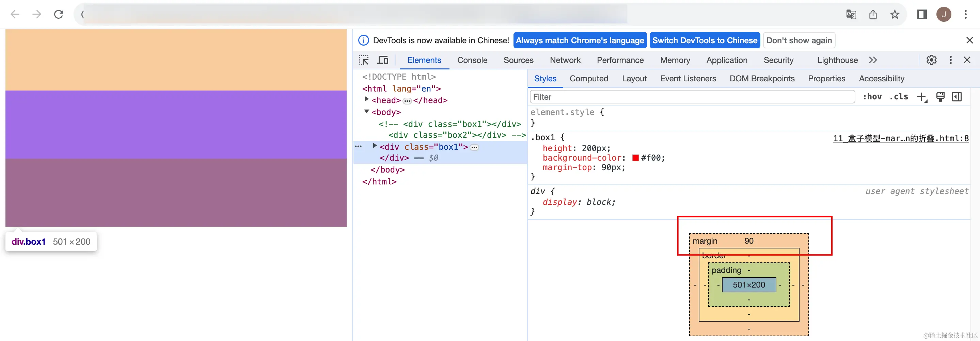The height and width of the screenshot is (341, 980).
Task: Toggle the computed styles sidebar
Action: (x=957, y=97)
